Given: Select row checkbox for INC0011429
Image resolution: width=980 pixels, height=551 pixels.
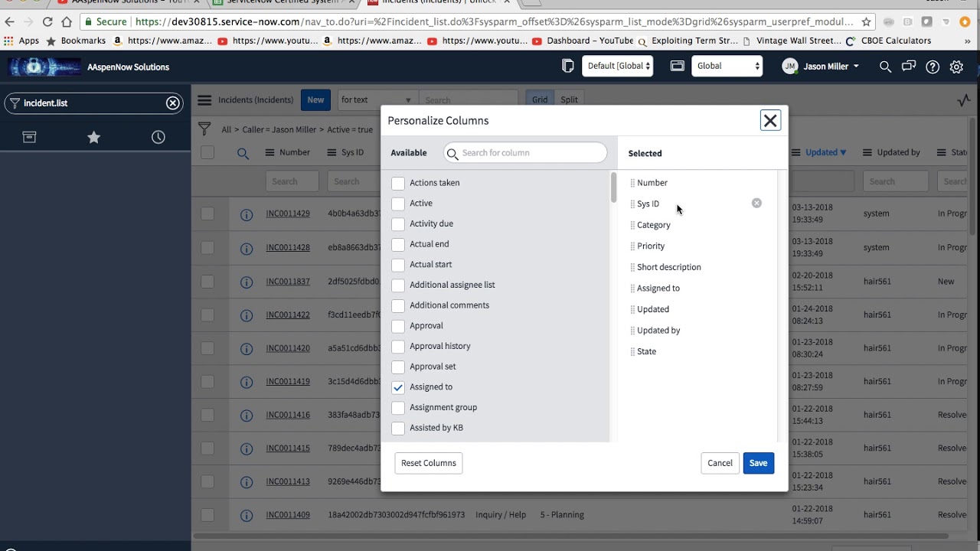Looking at the screenshot, I should point(207,214).
